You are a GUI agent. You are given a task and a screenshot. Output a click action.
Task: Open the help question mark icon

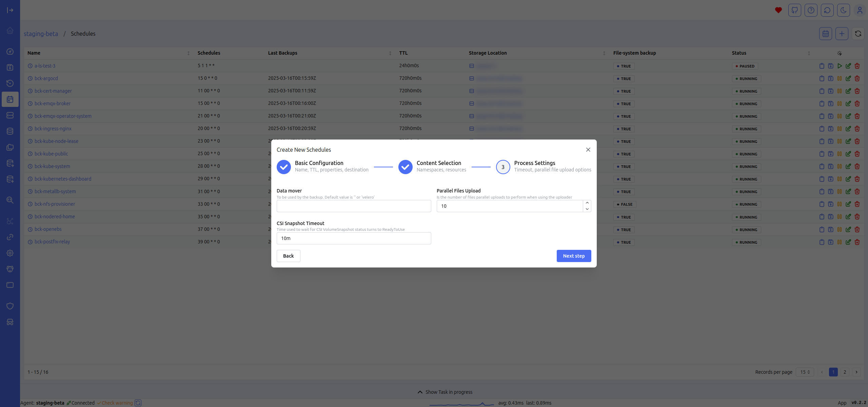[811, 10]
